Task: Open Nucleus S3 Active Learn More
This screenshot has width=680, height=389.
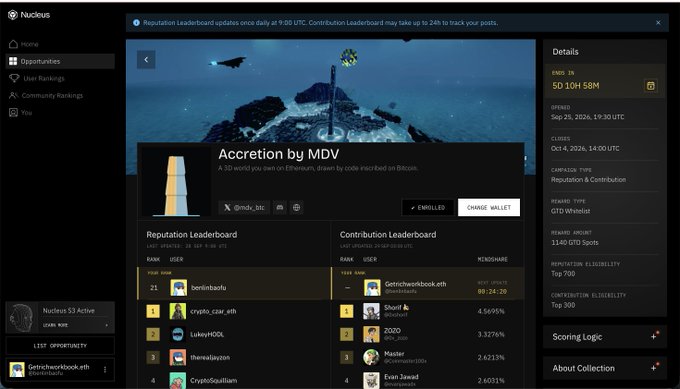Action: tap(60, 317)
